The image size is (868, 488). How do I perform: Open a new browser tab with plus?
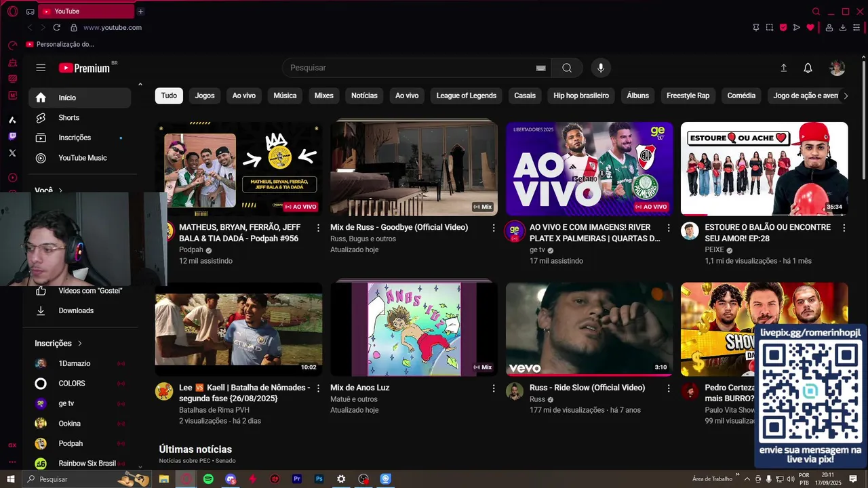coord(140,12)
